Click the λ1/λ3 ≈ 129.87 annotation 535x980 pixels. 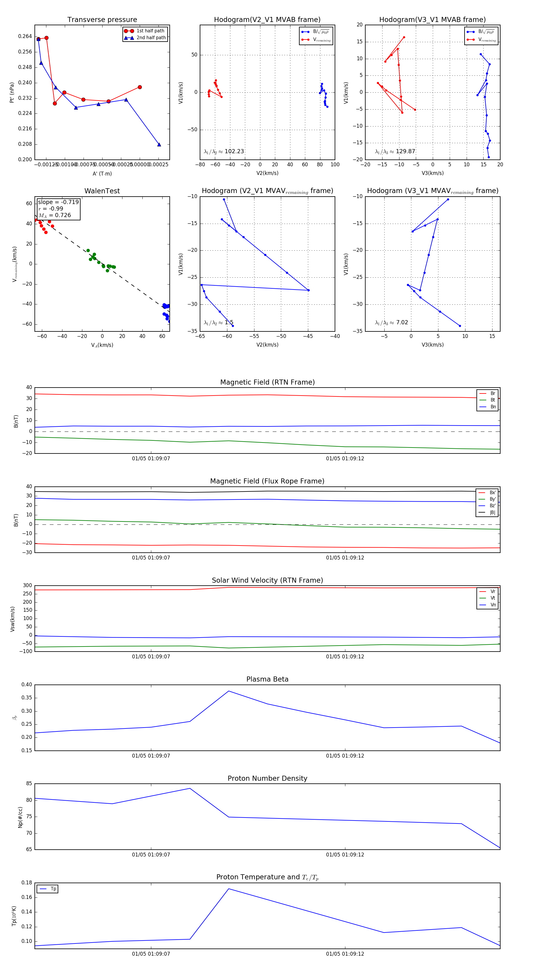395,151
